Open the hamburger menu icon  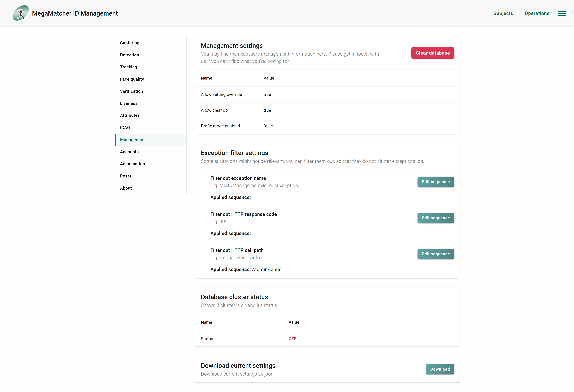(561, 13)
